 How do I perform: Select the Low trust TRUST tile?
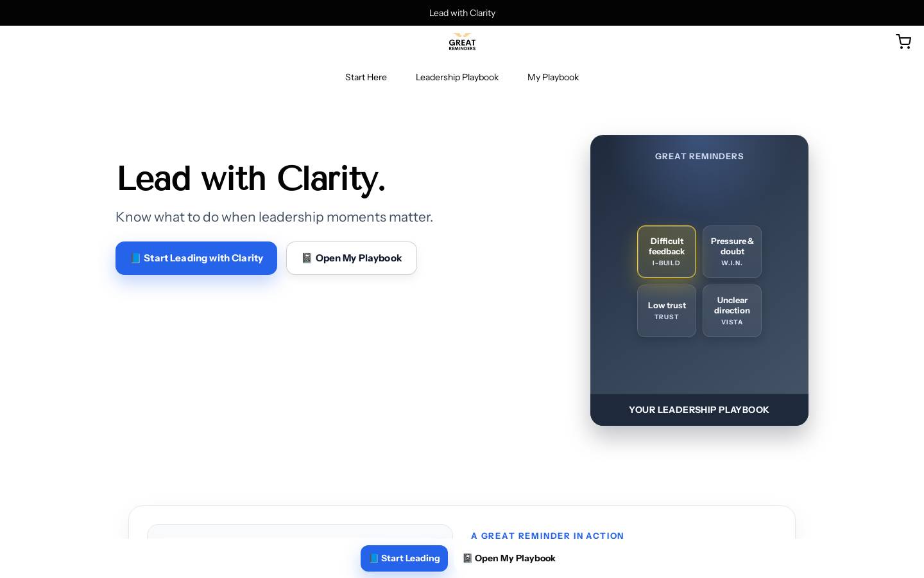667,311
